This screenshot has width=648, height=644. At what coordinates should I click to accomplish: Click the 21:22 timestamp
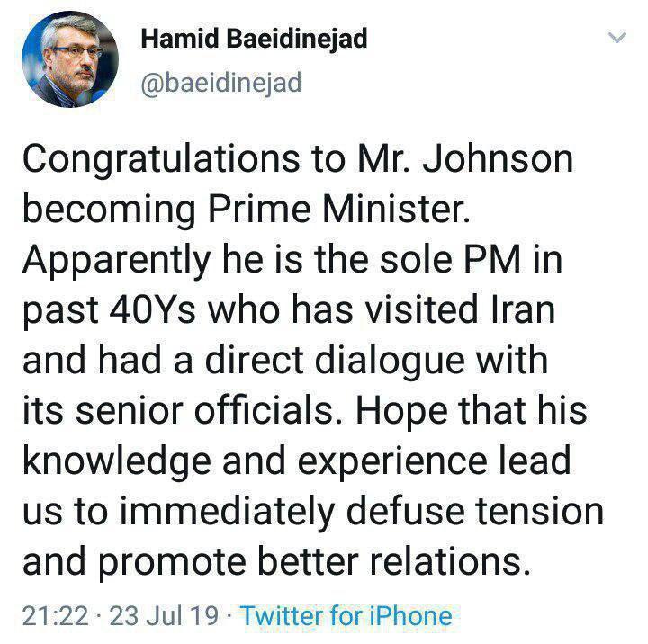pyautogui.click(x=56, y=616)
